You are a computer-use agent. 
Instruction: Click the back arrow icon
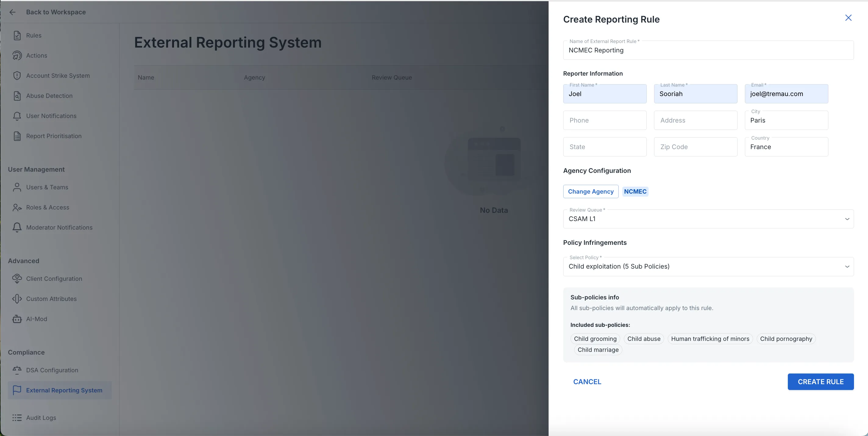(12, 12)
